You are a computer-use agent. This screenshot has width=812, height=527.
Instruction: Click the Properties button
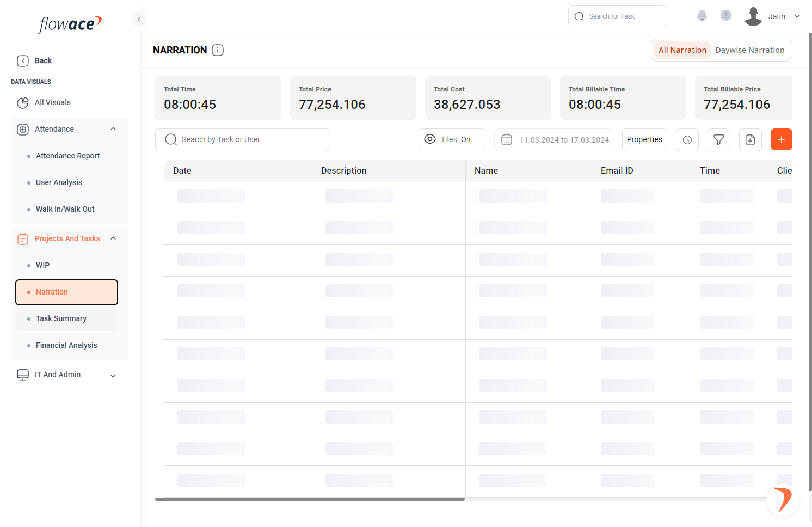click(644, 140)
